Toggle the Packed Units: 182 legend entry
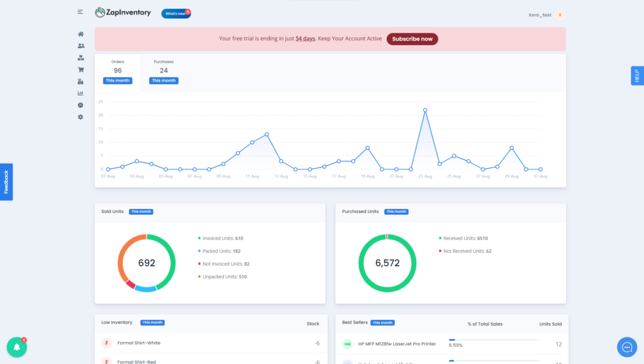 tap(219, 251)
